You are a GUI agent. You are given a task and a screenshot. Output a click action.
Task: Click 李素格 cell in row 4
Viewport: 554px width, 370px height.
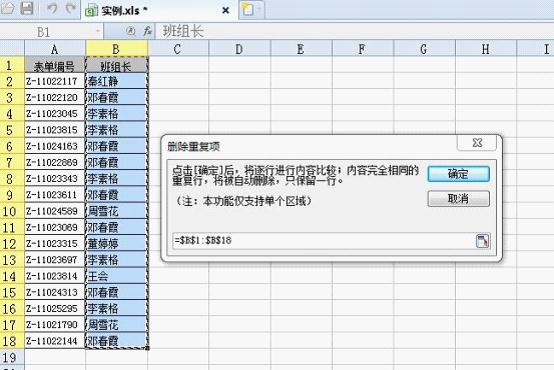tap(116, 114)
